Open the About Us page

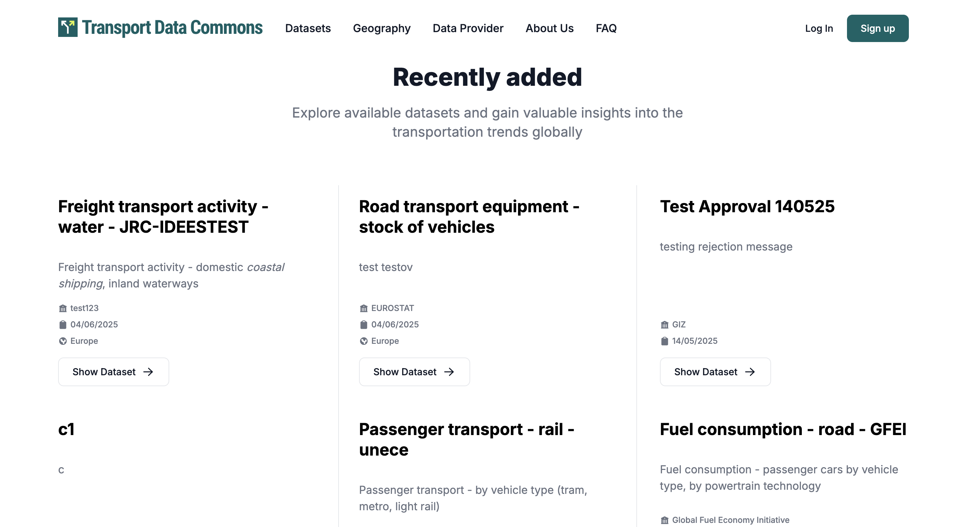(549, 28)
